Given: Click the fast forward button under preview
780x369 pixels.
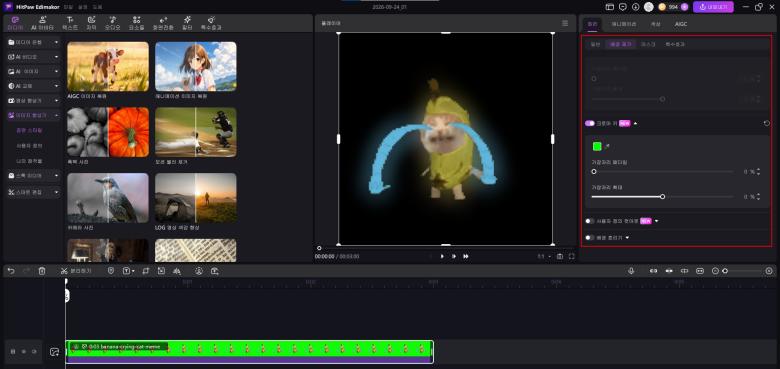Looking at the screenshot, I should (466, 256).
